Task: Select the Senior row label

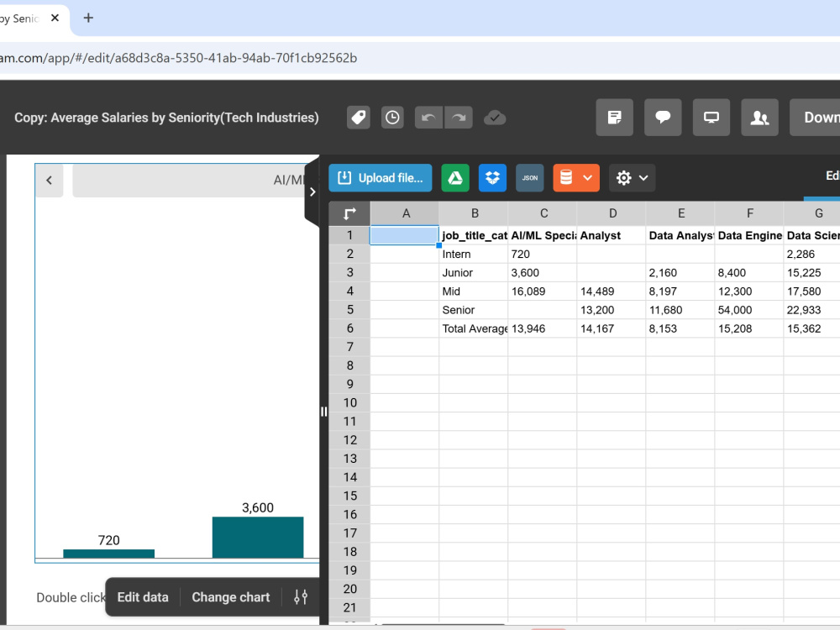Action: [x=474, y=310]
